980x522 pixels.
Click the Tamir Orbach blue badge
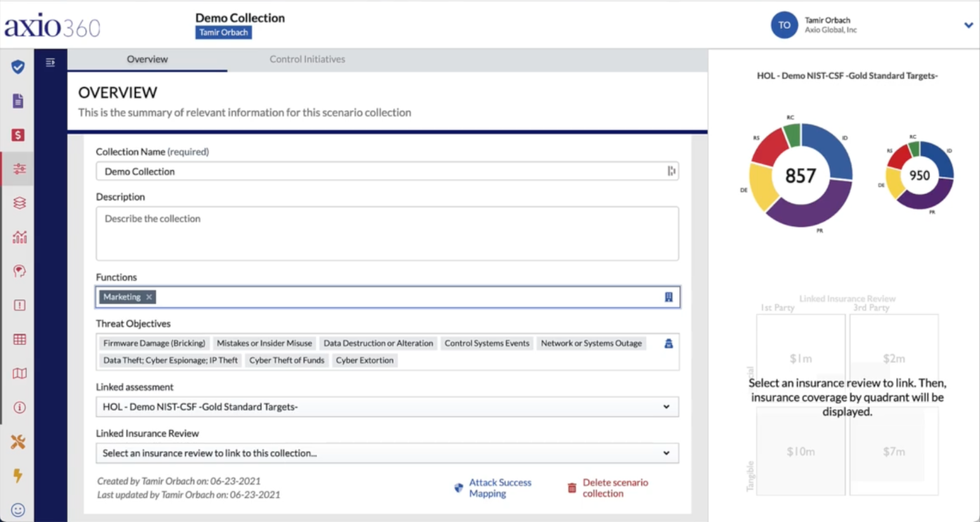click(x=224, y=32)
